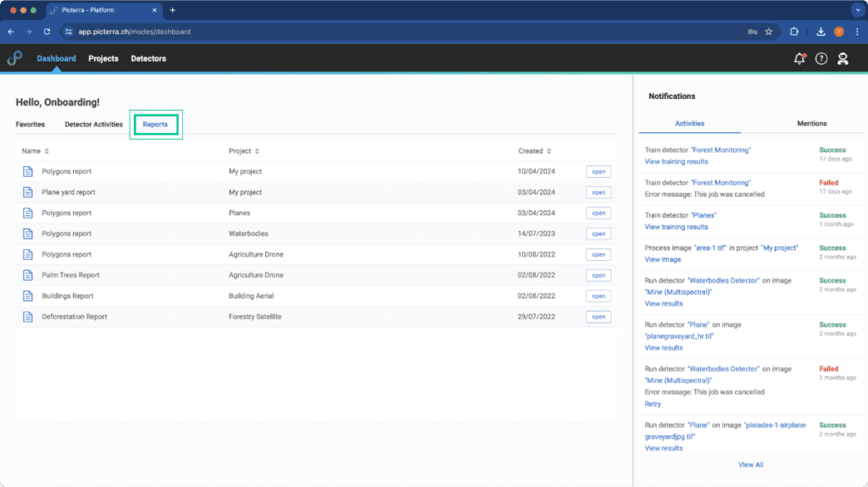This screenshot has height=487, width=868.
Task: Click Retry on failed Waterbodies Detector job
Action: coord(653,404)
